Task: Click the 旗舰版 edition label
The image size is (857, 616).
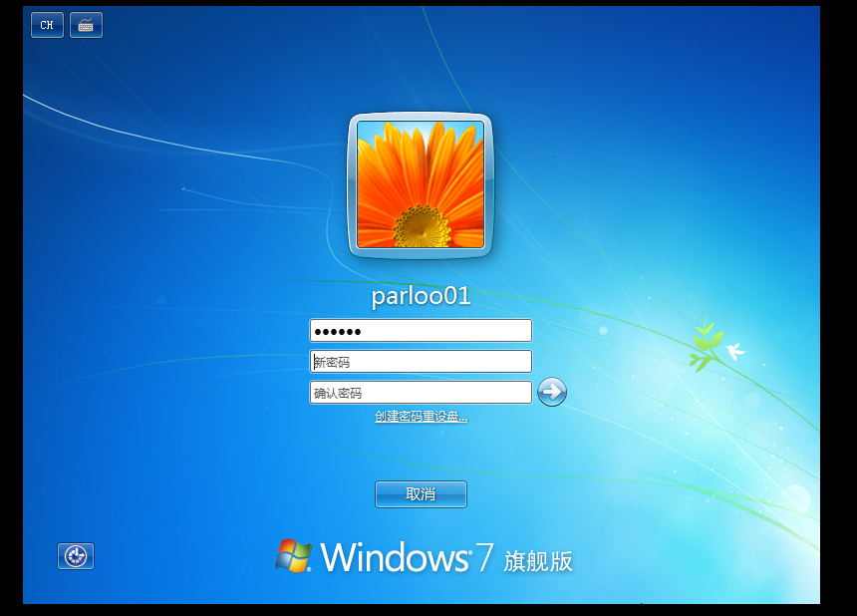Action: [539, 560]
